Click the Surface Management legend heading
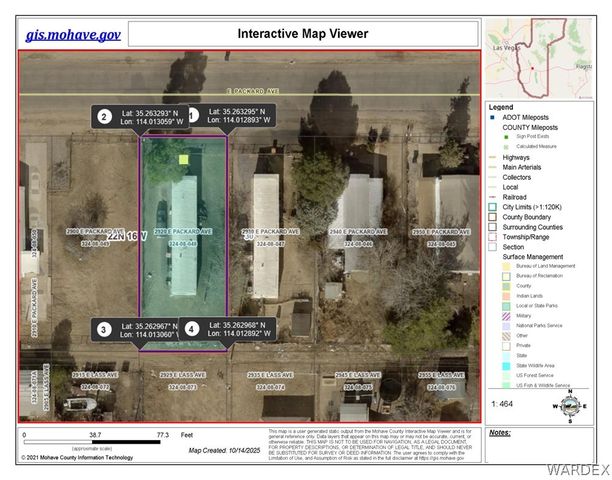Viewport: 612px width, 480px height. 533,257
